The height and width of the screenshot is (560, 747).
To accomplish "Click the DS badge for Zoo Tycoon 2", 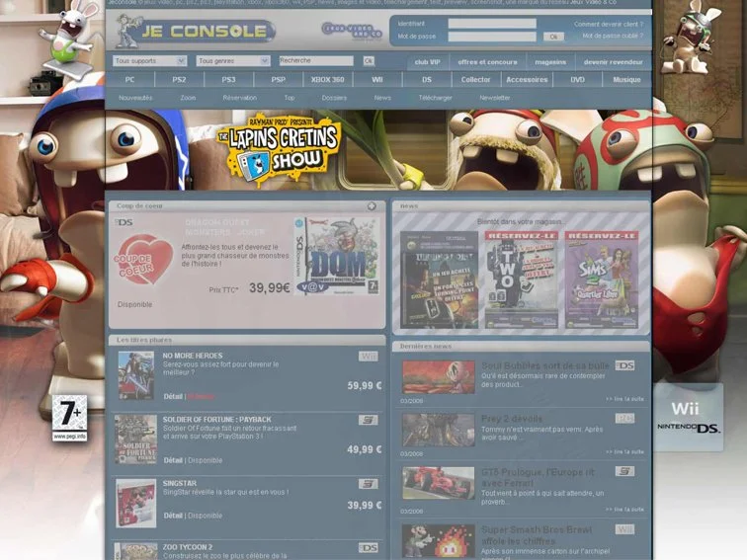I will point(369,548).
